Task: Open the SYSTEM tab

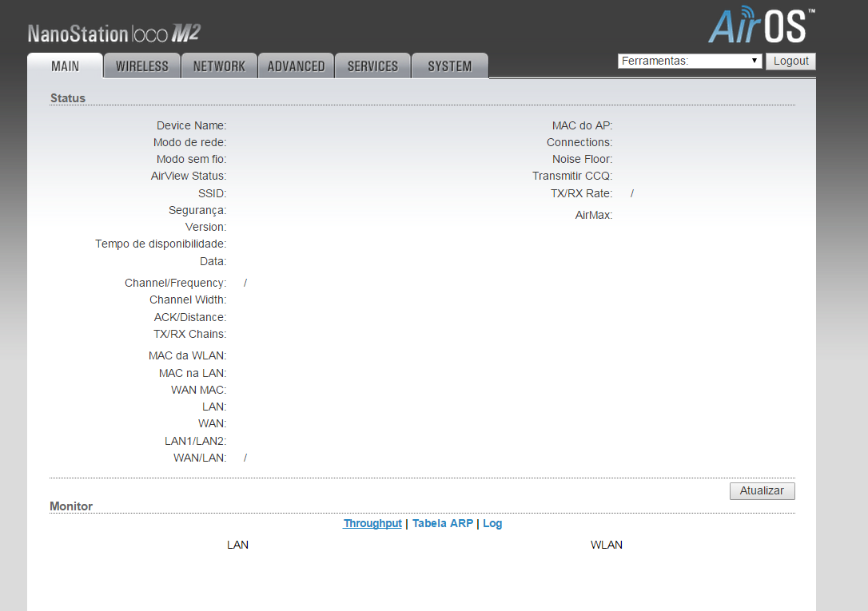Action: pos(449,65)
